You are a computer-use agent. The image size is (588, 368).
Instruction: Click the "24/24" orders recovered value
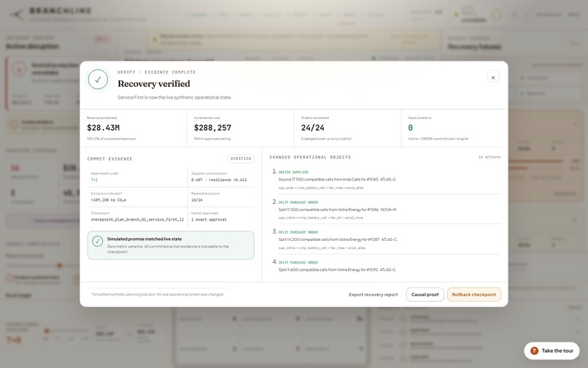(313, 128)
